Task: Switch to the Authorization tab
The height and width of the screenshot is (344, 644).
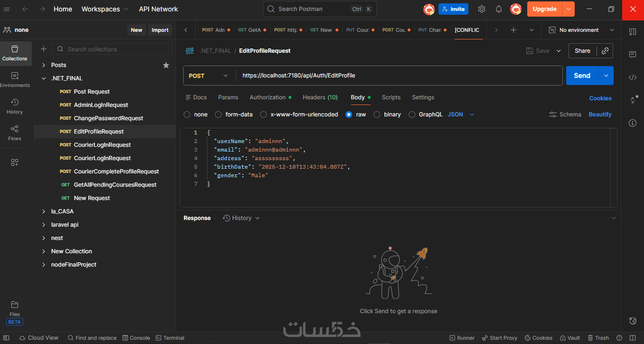Action: click(x=271, y=97)
